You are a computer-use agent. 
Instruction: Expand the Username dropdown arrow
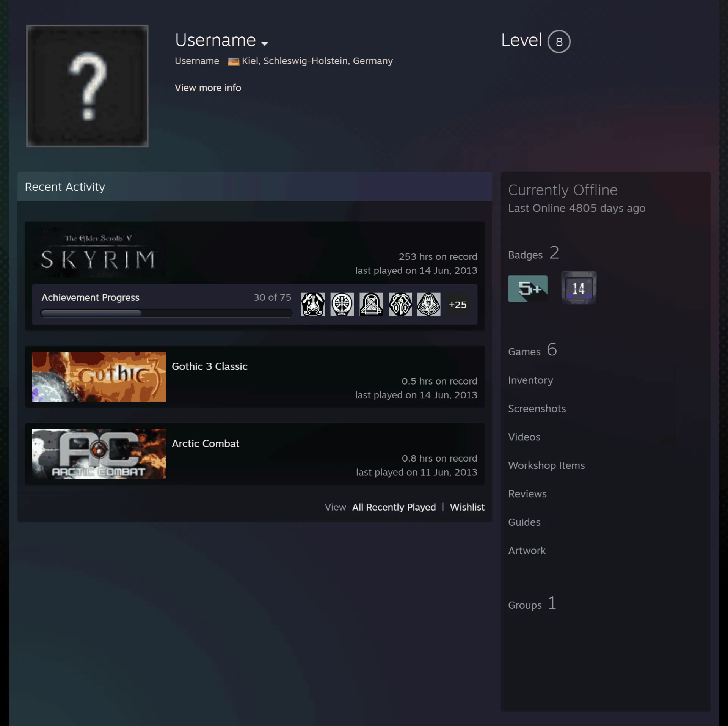pyautogui.click(x=265, y=44)
